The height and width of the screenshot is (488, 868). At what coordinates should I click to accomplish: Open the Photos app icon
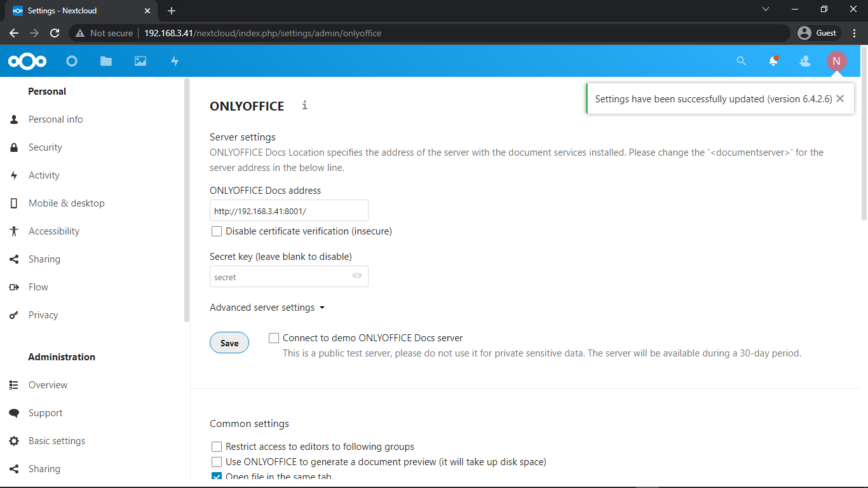140,61
